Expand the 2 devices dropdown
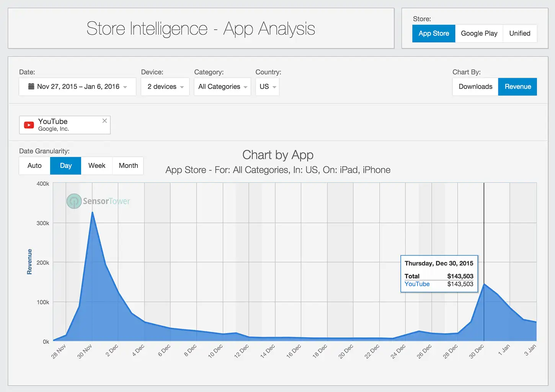Image resolution: width=555 pixels, height=392 pixels. click(x=165, y=86)
